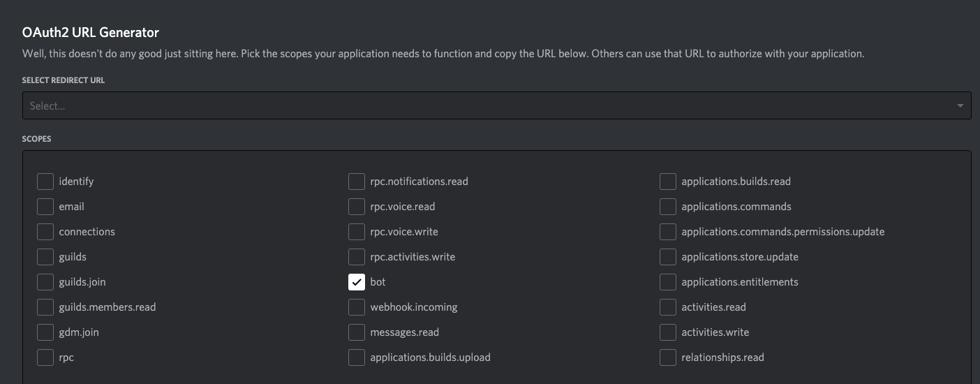Screen dimensions: 980x384
Task: Check the relationships.read scope
Action: coord(668,357)
